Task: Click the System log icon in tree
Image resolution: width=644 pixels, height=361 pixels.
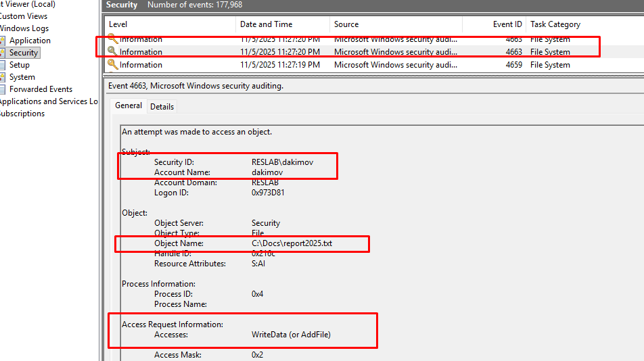Action: tap(3, 77)
